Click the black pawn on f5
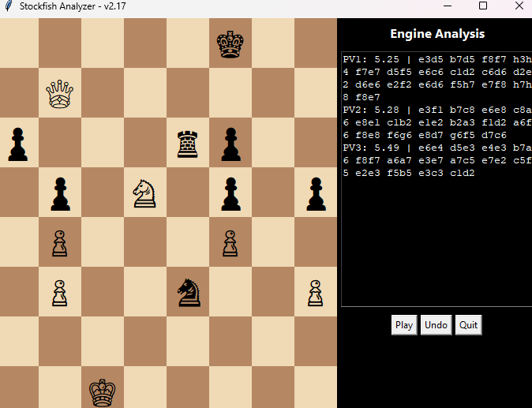 230,193
